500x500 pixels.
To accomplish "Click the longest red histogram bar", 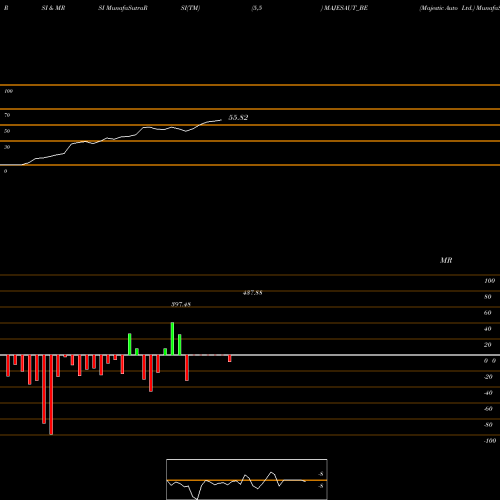I will click(51, 395).
